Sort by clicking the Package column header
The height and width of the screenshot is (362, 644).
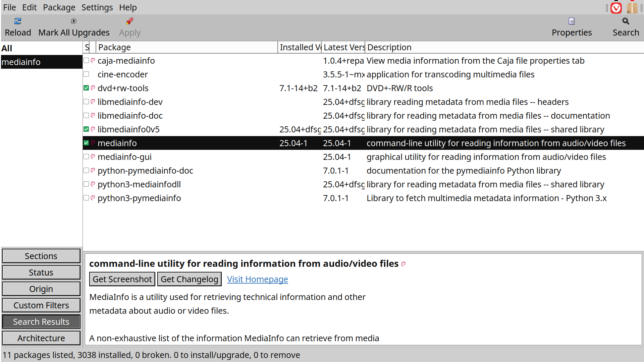(114, 47)
